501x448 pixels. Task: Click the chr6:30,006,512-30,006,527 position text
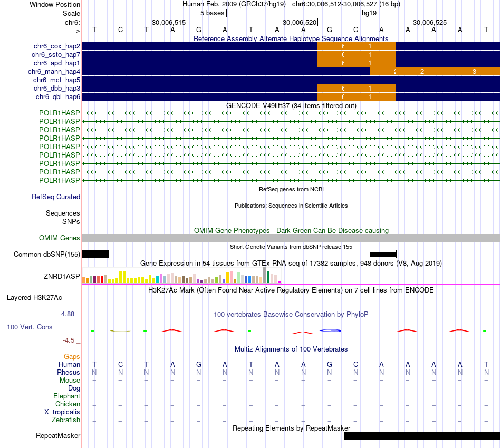(x=346, y=4)
